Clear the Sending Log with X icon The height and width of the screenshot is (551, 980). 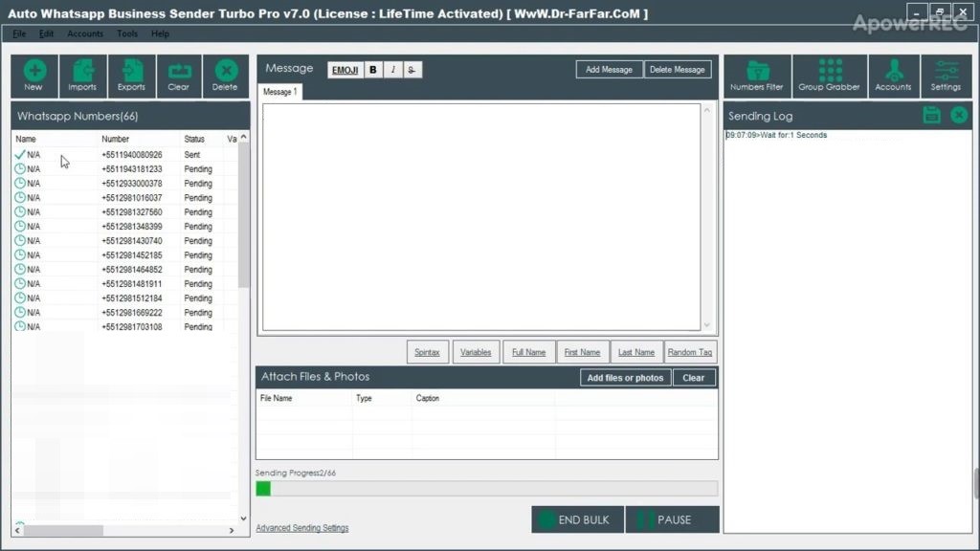959,115
